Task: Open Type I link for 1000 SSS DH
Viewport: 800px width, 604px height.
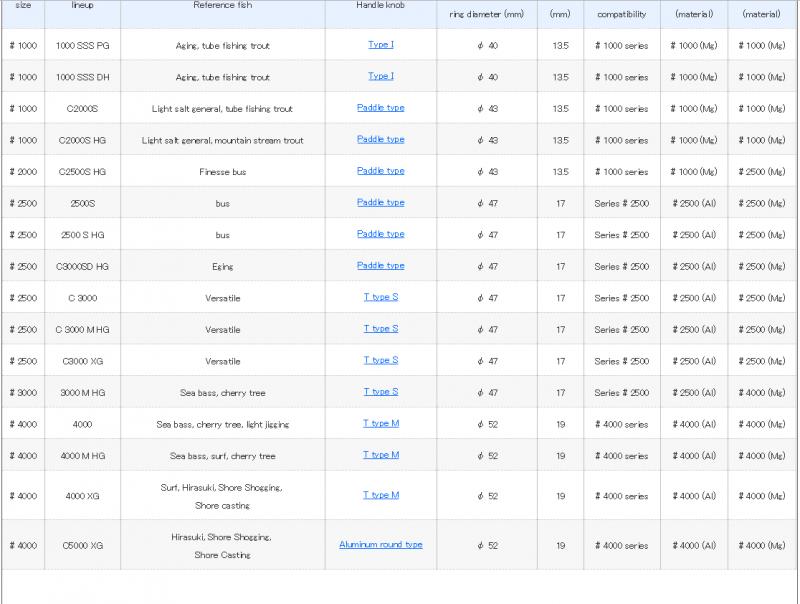Action: pos(380,76)
